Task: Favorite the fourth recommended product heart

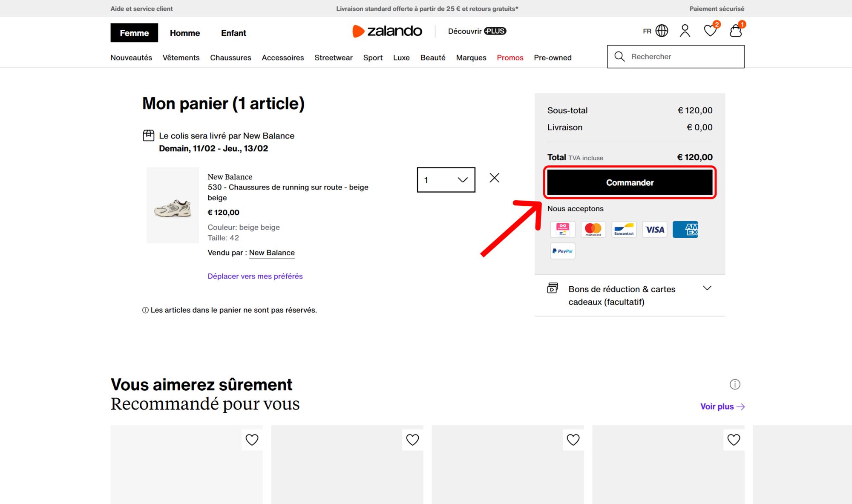Action: pyautogui.click(x=734, y=440)
